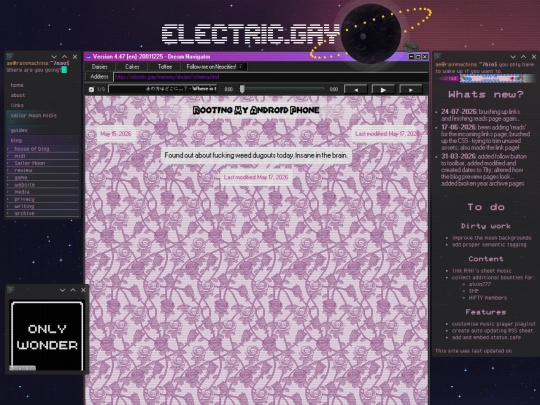Open guides in the navigation menu
This screenshot has height=405, width=540.
click(x=19, y=130)
